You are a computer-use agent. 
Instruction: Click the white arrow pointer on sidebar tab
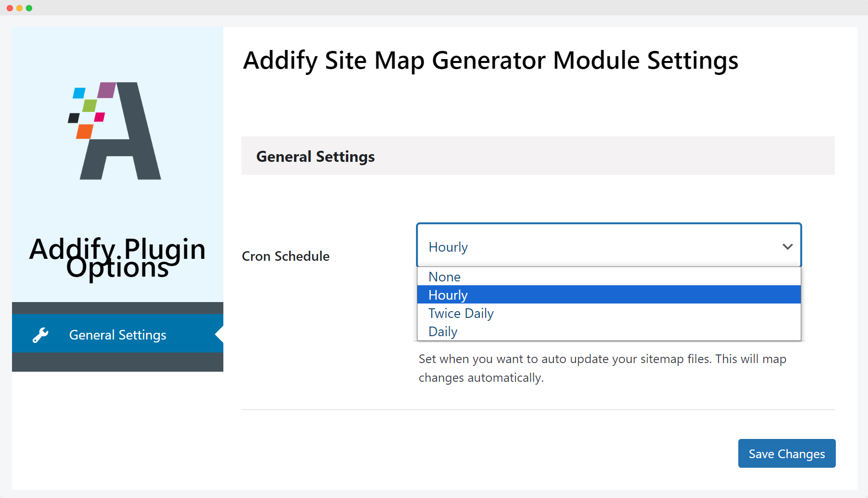[219, 333]
